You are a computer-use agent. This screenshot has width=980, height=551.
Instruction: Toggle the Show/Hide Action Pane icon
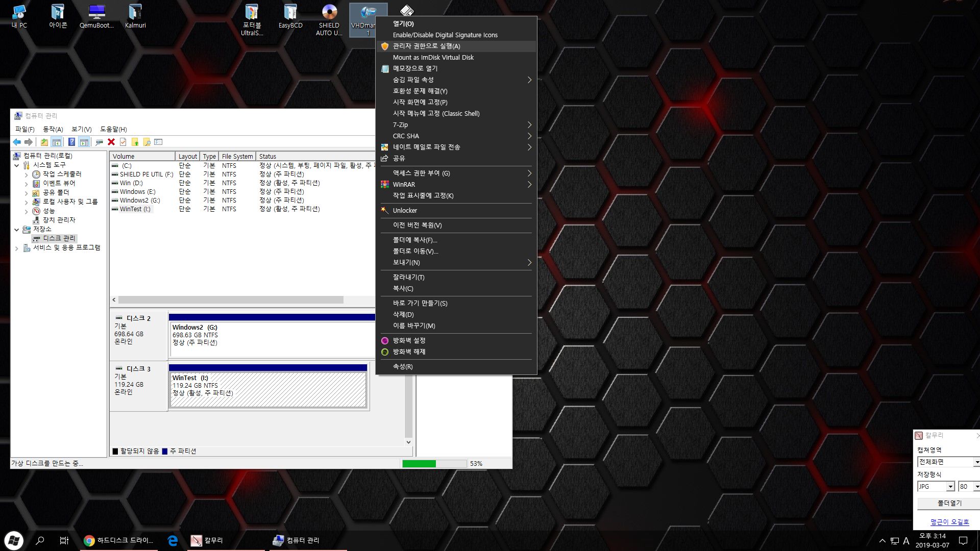pyautogui.click(x=84, y=142)
